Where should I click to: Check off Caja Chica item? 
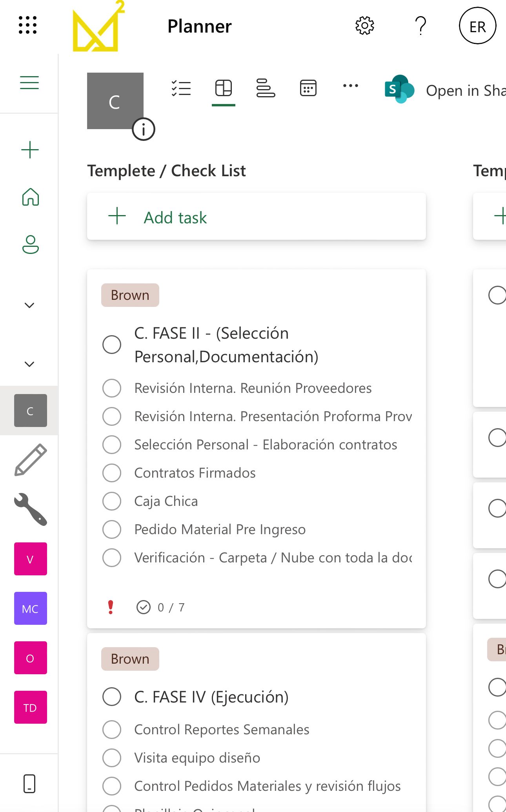tap(112, 501)
